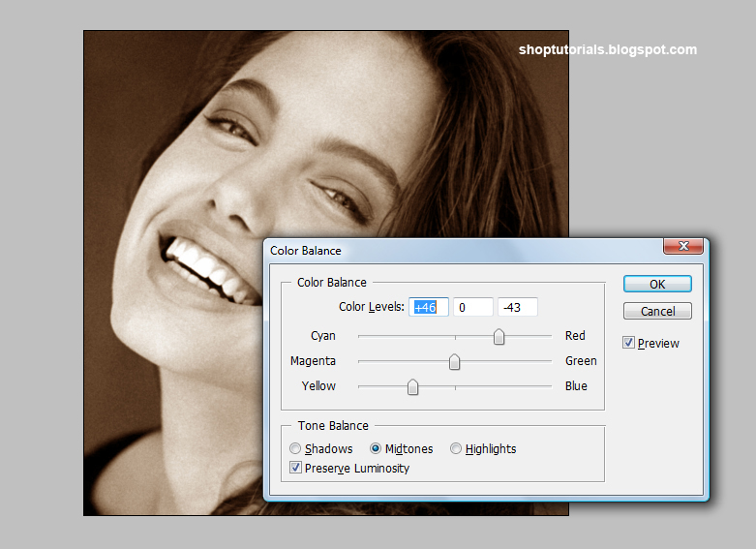Click the Color Balance title bar text
The width and height of the screenshot is (756, 549).
pyautogui.click(x=306, y=251)
